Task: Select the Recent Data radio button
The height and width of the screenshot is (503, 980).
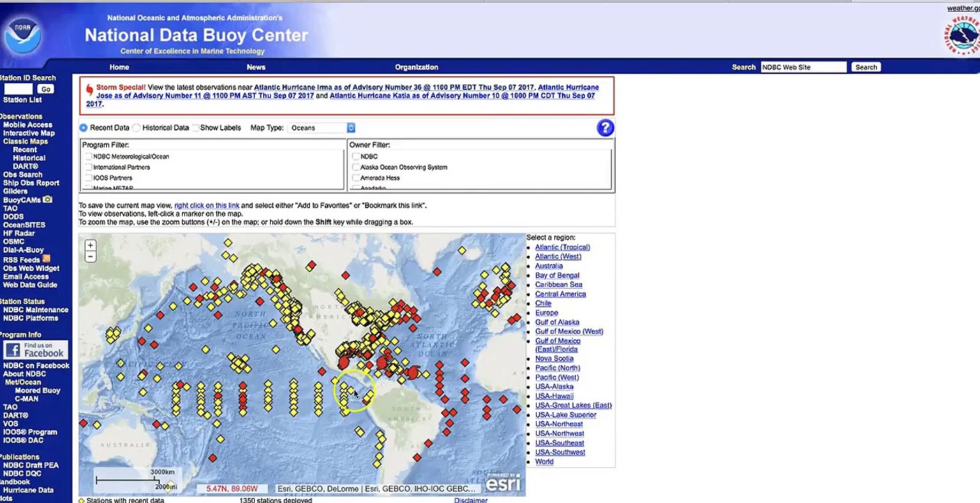Action: [84, 128]
